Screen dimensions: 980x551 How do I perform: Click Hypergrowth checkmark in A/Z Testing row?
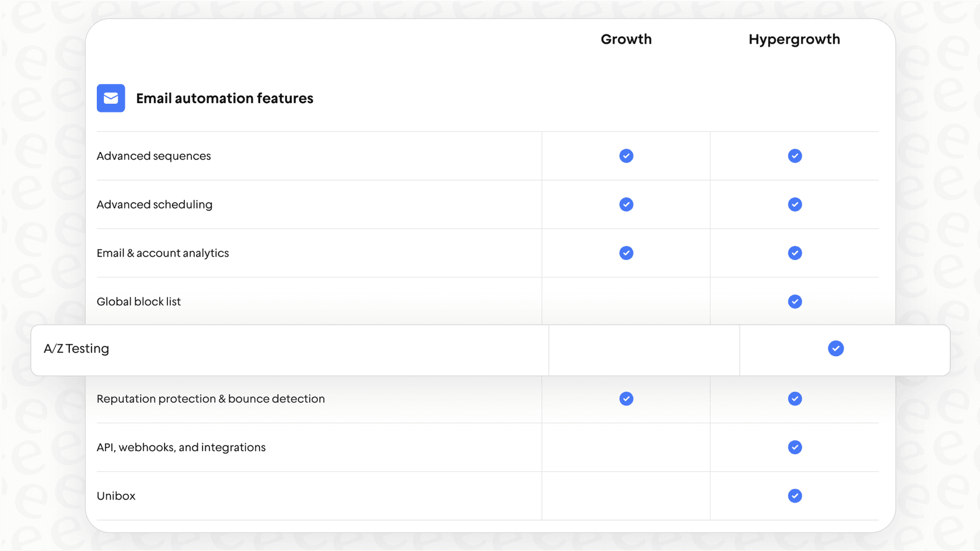835,349
